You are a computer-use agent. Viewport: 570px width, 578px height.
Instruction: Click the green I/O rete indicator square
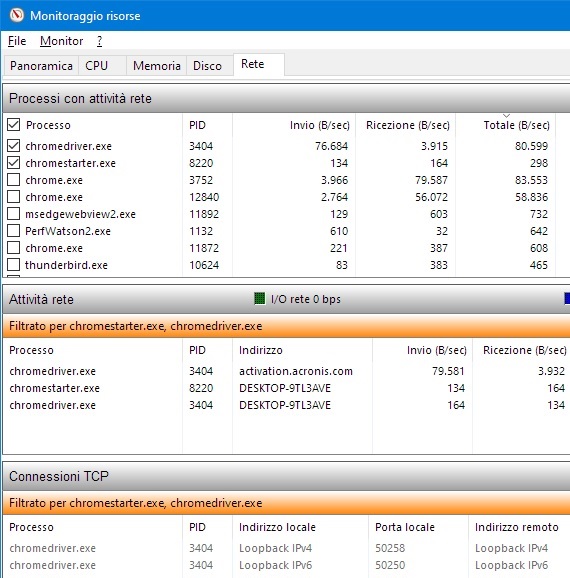pyautogui.click(x=260, y=298)
